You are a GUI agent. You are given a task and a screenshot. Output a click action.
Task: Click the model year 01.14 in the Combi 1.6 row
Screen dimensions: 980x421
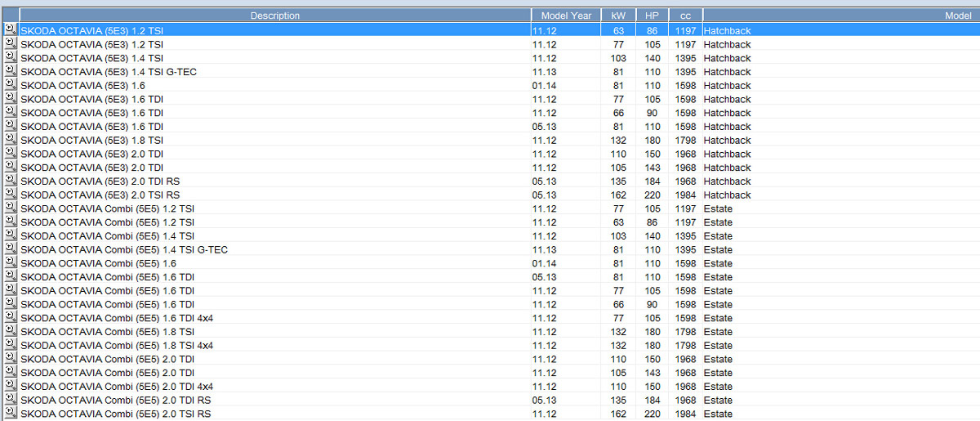544,263
